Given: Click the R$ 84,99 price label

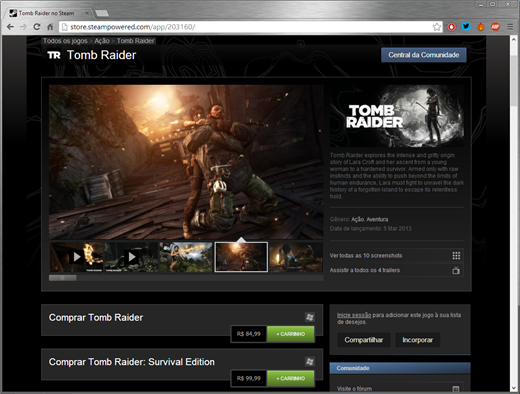Looking at the screenshot, I should click(249, 334).
